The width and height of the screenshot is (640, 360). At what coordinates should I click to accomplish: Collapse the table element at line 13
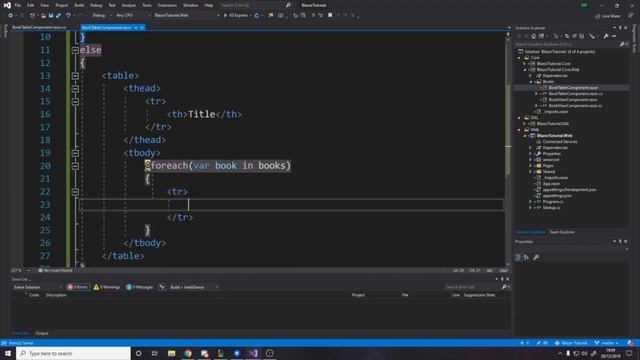[x=75, y=76]
